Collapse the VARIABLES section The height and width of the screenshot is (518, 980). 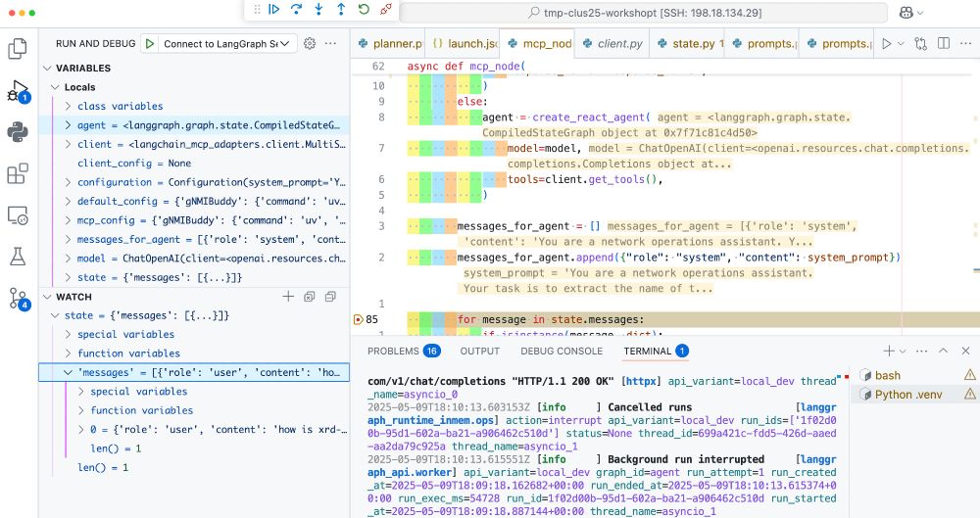(47, 68)
